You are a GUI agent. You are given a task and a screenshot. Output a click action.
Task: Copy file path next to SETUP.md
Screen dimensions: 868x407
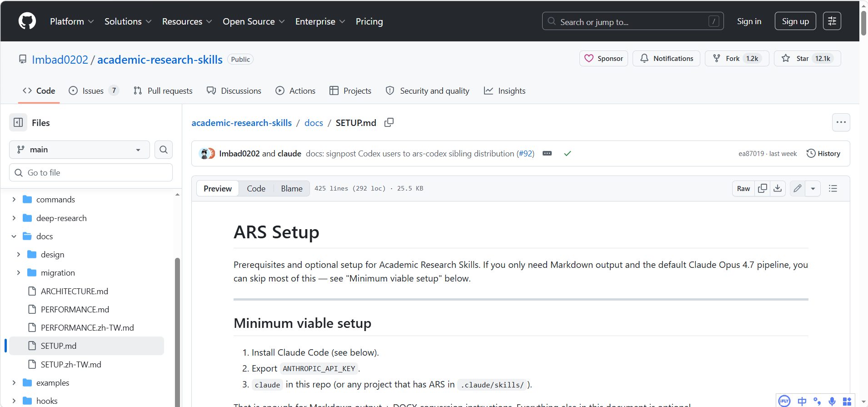pyautogui.click(x=389, y=122)
